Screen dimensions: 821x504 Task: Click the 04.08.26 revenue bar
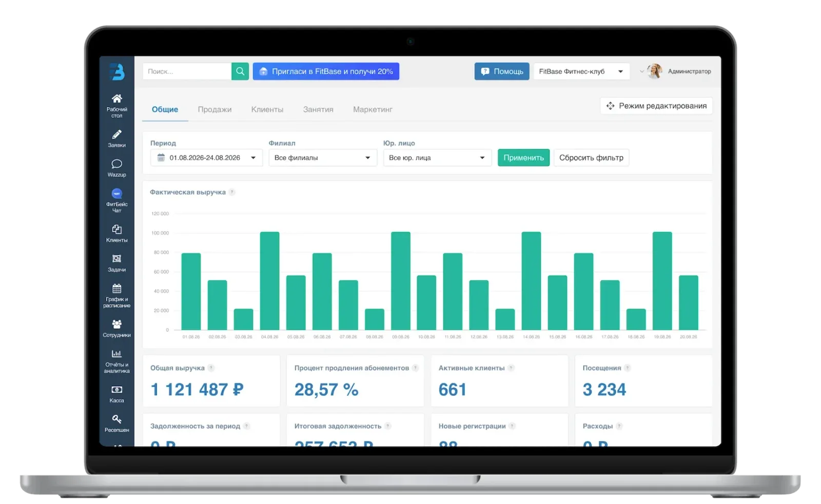269,281
